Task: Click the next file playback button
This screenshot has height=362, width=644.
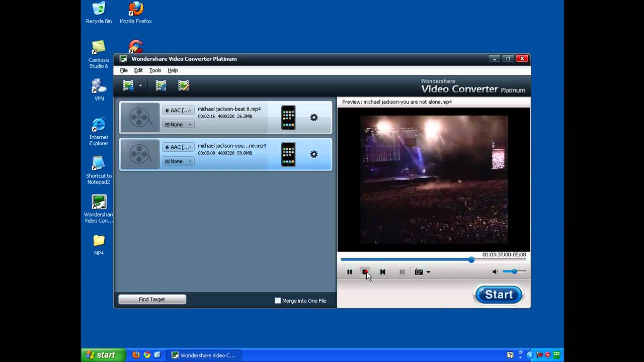Action: point(402,272)
